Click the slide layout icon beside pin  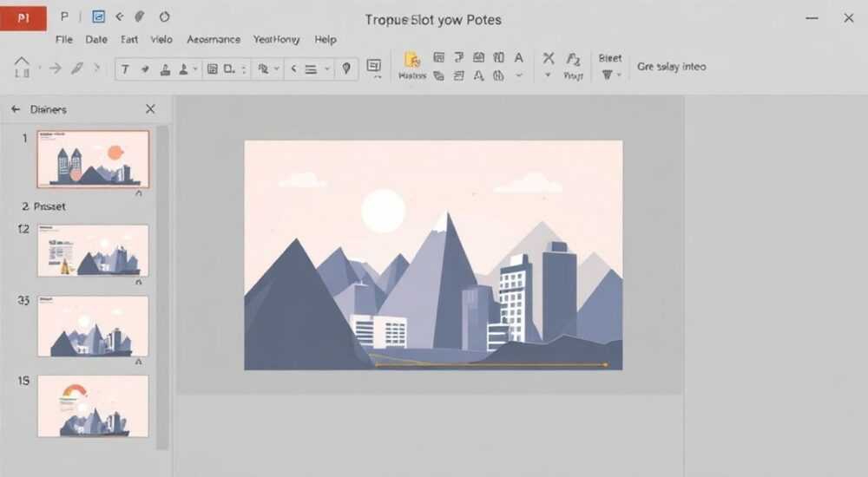(x=374, y=66)
